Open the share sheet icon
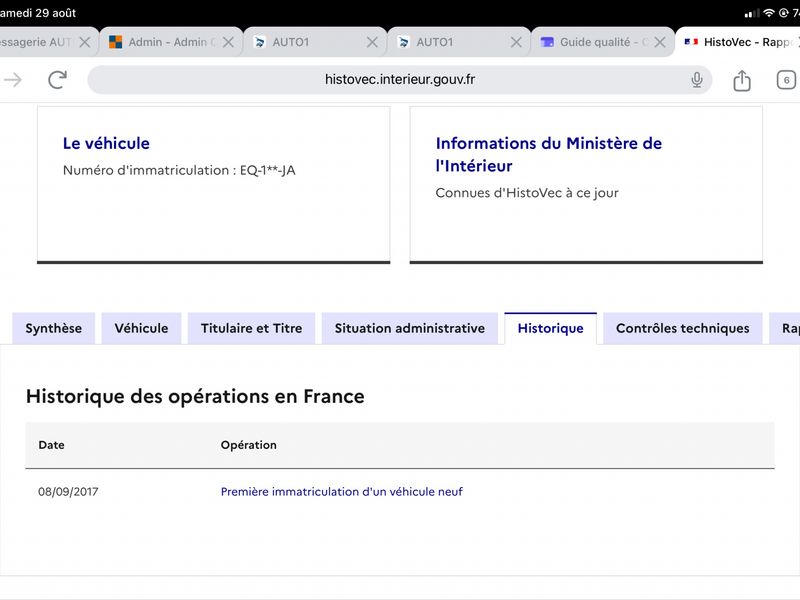The width and height of the screenshot is (800, 600). pyautogui.click(x=742, y=80)
